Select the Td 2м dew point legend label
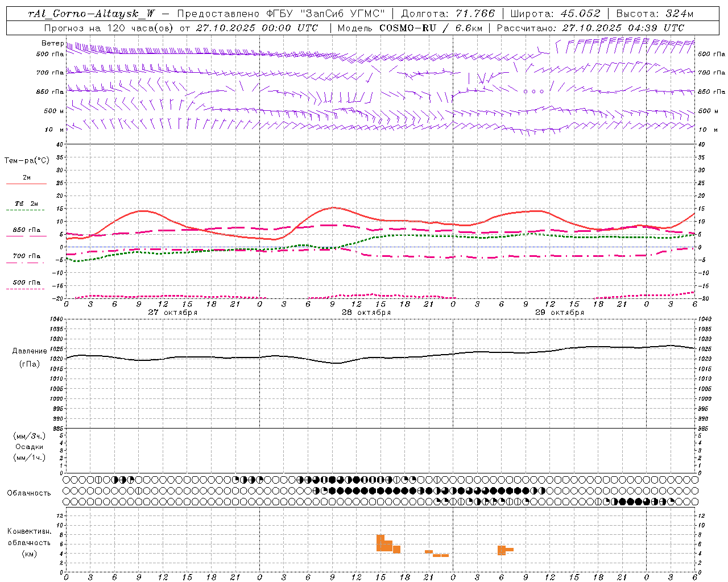Viewport: 728px width, 582px height. tap(26, 203)
